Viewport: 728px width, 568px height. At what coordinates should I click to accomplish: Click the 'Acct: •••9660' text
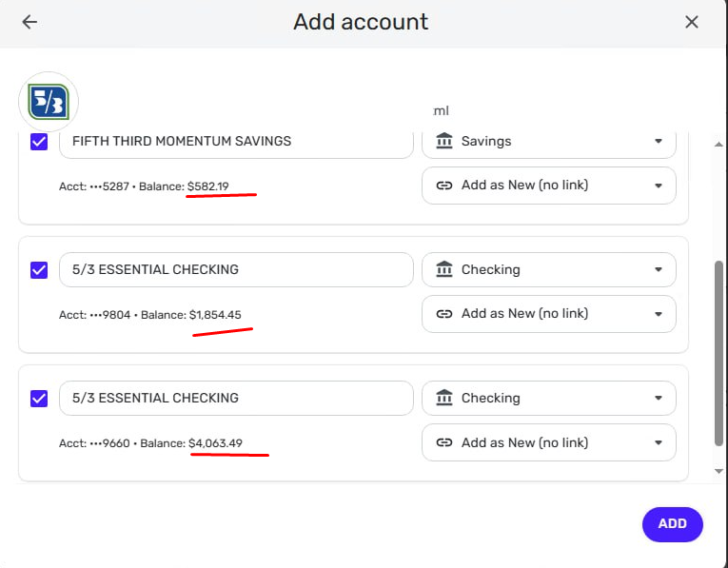[94, 443]
